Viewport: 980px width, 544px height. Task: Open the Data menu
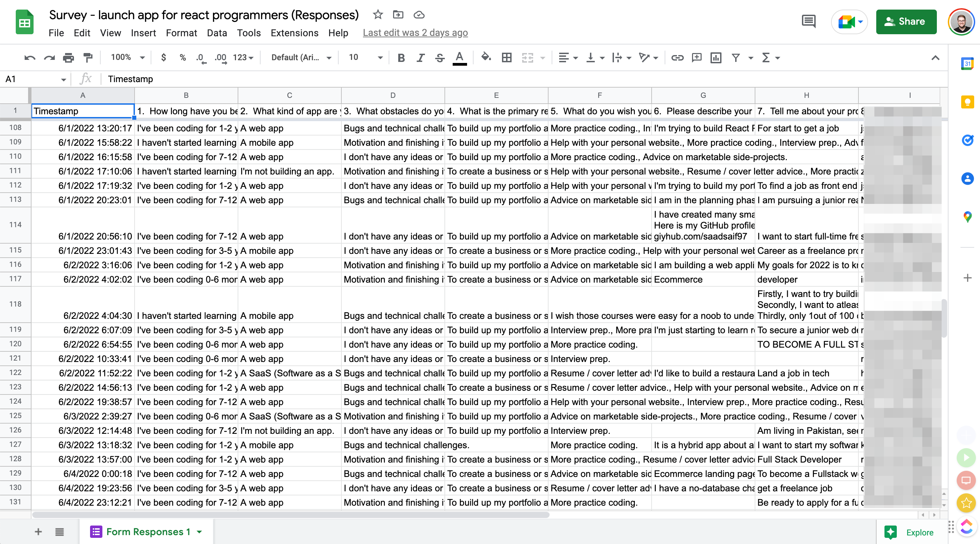point(217,33)
